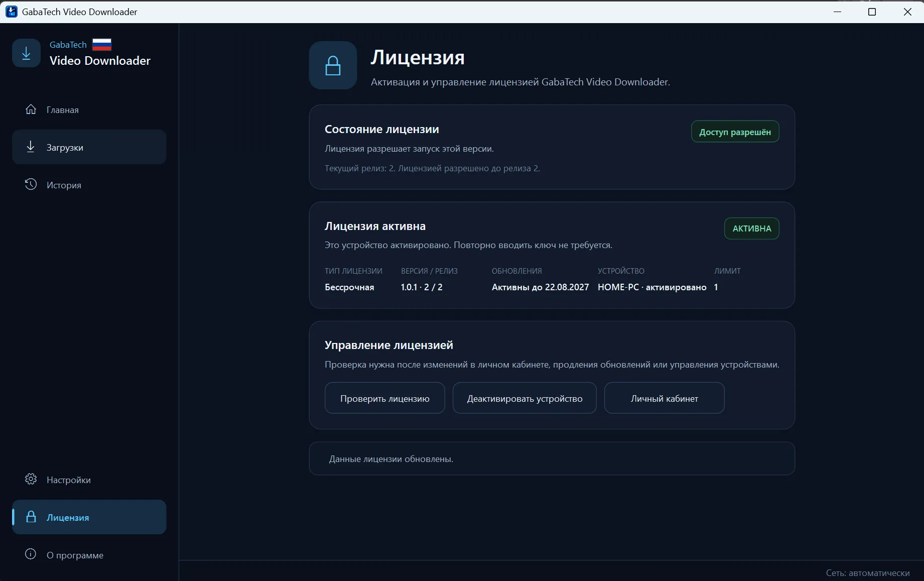
Task: Click the ЛИМИТ column label
Action: 727,271
